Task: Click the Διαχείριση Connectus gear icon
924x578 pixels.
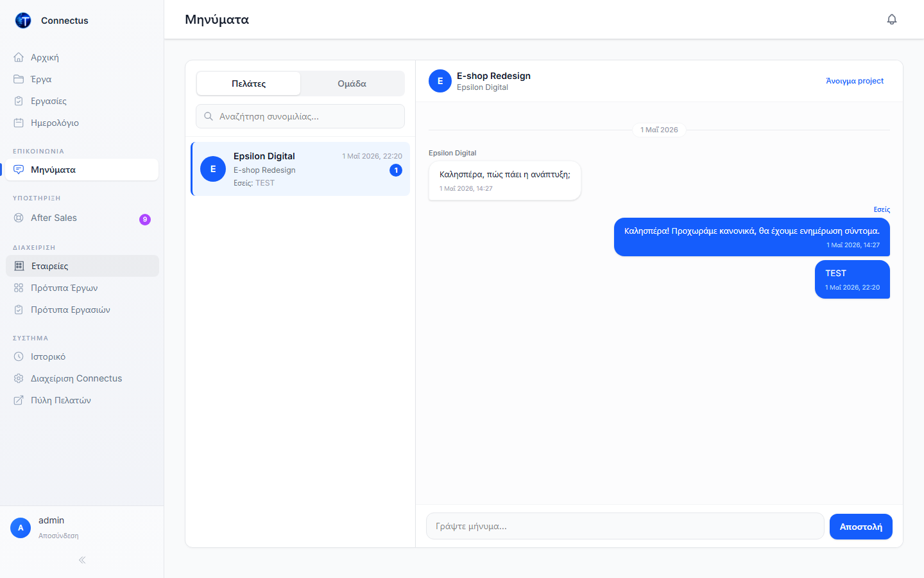Action: point(19,378)
